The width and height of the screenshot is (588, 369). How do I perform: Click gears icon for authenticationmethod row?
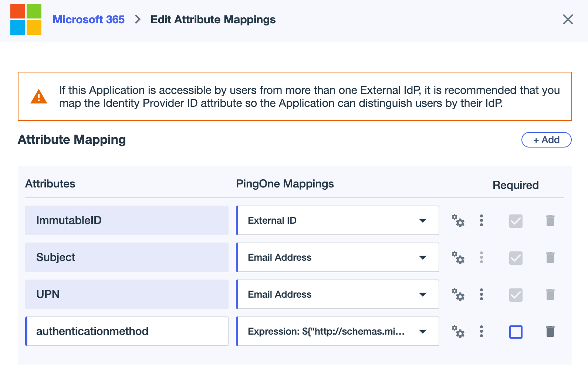[x=458, y=332]
